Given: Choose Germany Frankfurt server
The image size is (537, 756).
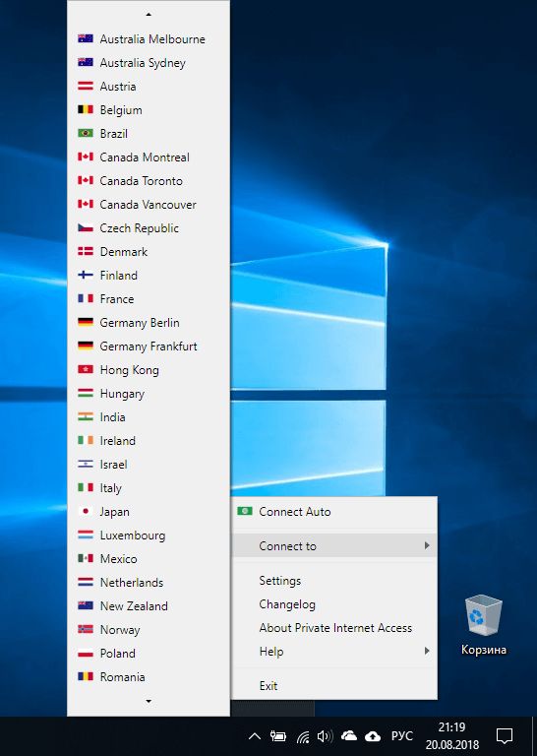Looking at the screenshot, I should 149,346.
